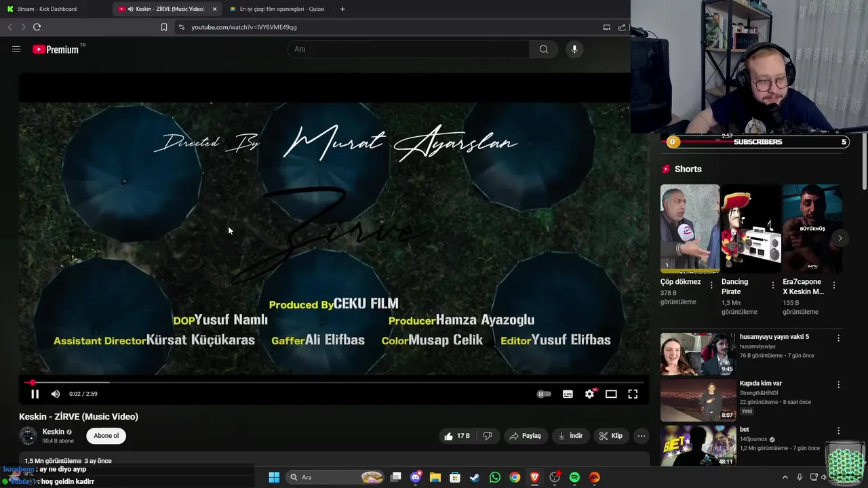
Task: Open options for husamyuyu yayın vakti 5
Action: tap(838, 338)
